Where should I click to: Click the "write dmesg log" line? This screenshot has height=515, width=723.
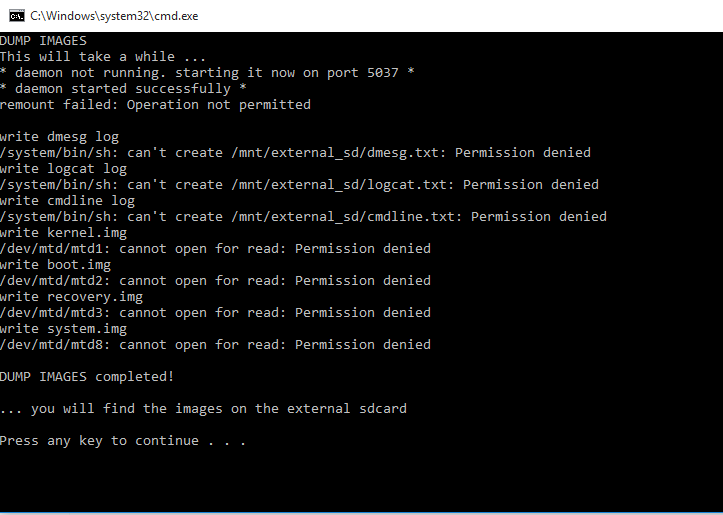[59, 137]
